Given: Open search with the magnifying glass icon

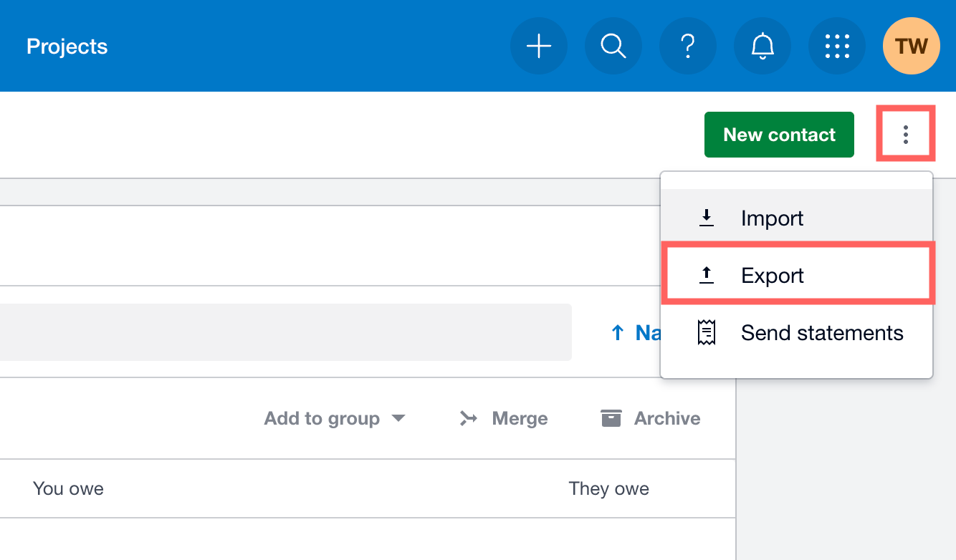Looking at the screenshot, I should [x=613, y=47].
